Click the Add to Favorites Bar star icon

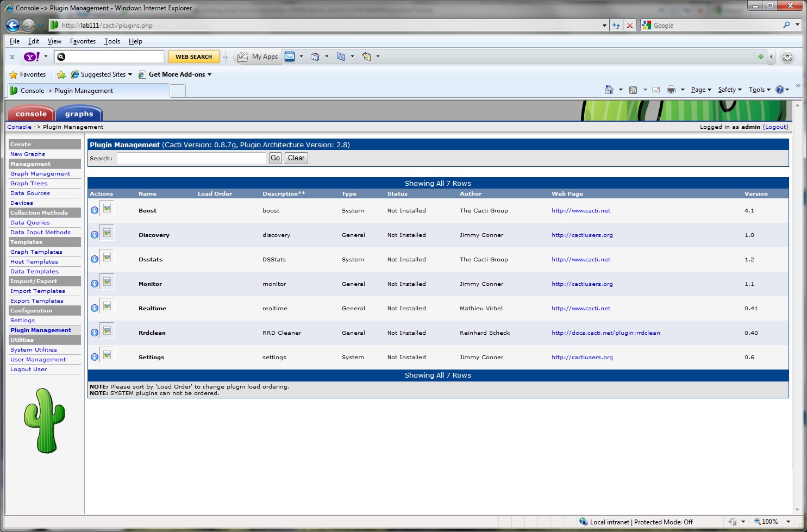[x=61, y=74]
